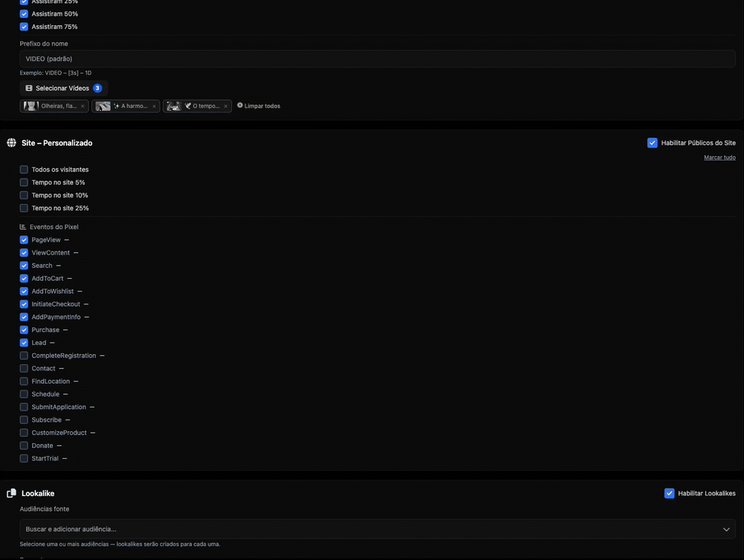The image size is (744, 560).
Task: Click the Marcar tudo link
Action: coord(719,158)
